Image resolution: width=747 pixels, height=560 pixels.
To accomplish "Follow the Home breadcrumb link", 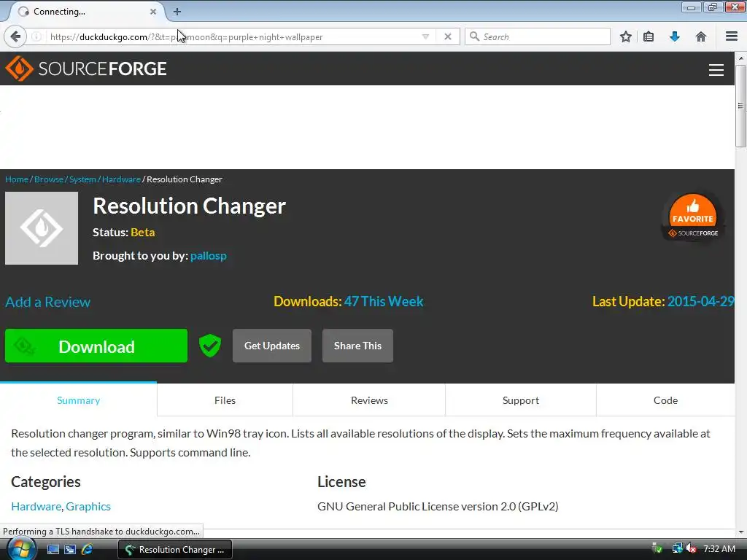I will [x=17, y=179].
